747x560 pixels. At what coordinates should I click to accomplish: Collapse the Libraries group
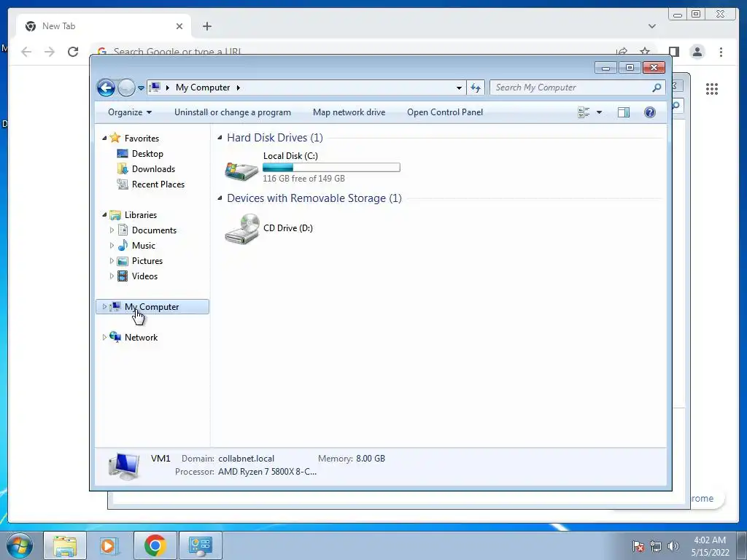[104, 215]
